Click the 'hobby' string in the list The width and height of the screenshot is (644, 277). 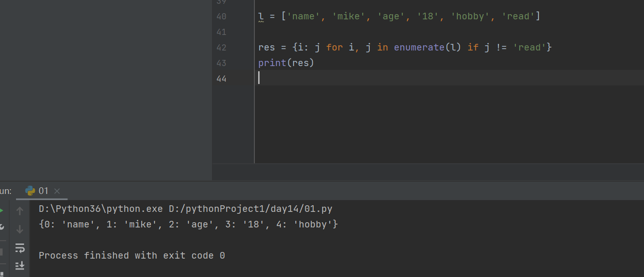click(470, 17)
